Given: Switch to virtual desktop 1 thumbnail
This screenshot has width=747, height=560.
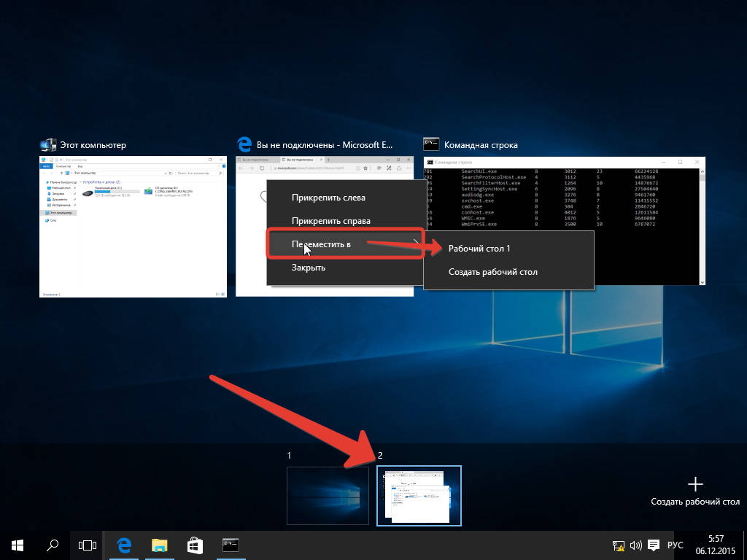Looking at the screenshot, I should pyautogui.click(x=328, y=495).
